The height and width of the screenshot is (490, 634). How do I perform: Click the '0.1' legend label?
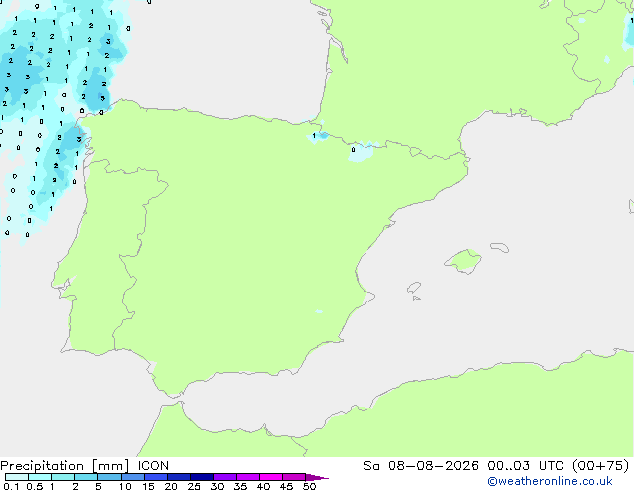coord(11,486)
